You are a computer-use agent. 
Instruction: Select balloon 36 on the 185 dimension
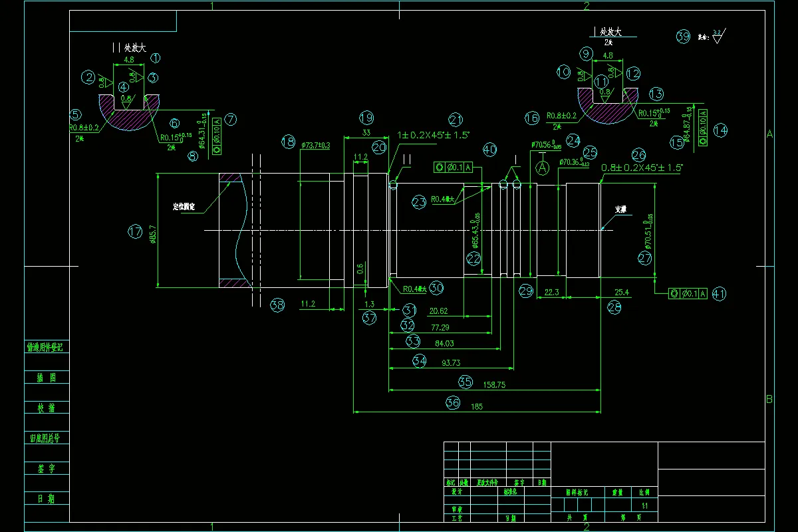point(454,402)
